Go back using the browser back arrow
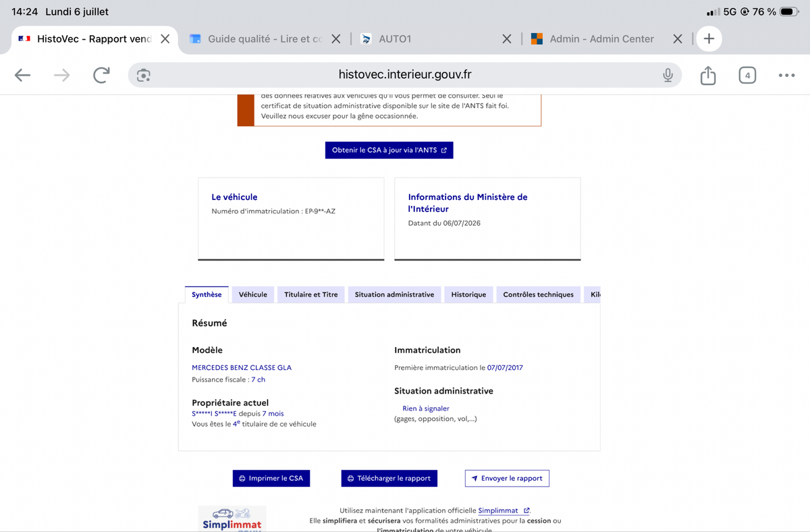The width and height of the screenshot is (810, 532). click(x=23, y=75)
